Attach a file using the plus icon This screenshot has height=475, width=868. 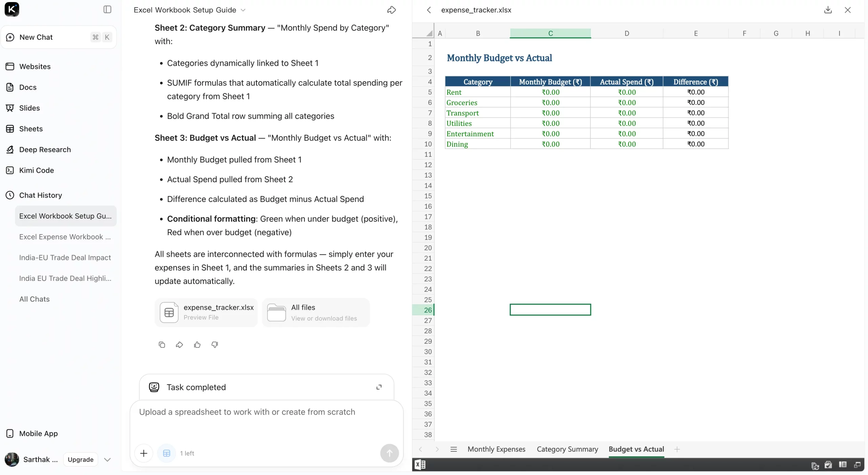[144, 453]
